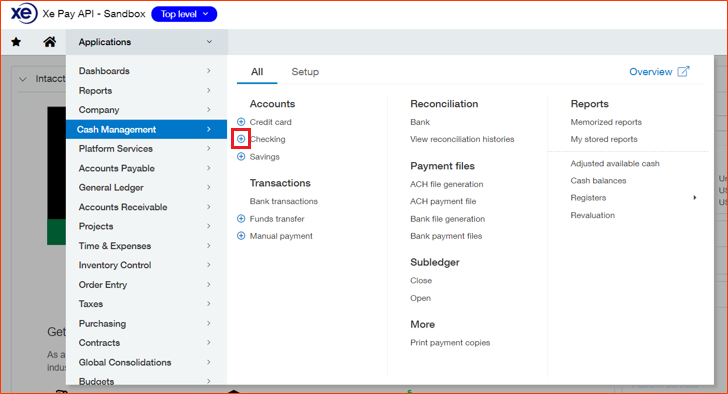Open the Top level entity dropdown
The image size is (728, 394).
pos(184,14)
